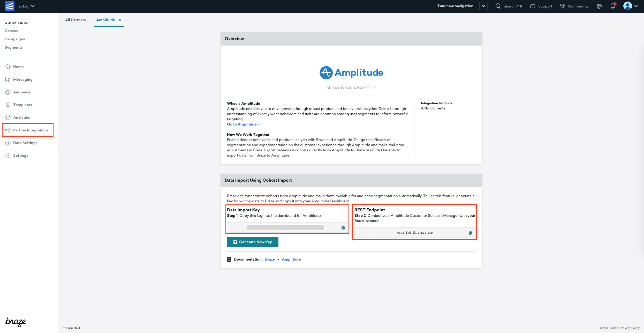Screen dimensions: 644x333
Task: Switch to the All Partners tab
Action: [x=75, y=20]
